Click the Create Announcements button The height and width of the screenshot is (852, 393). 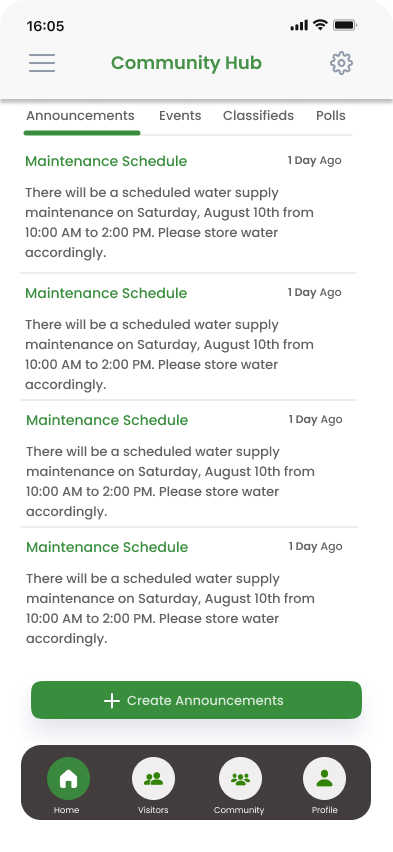click(x=196, y=700)
